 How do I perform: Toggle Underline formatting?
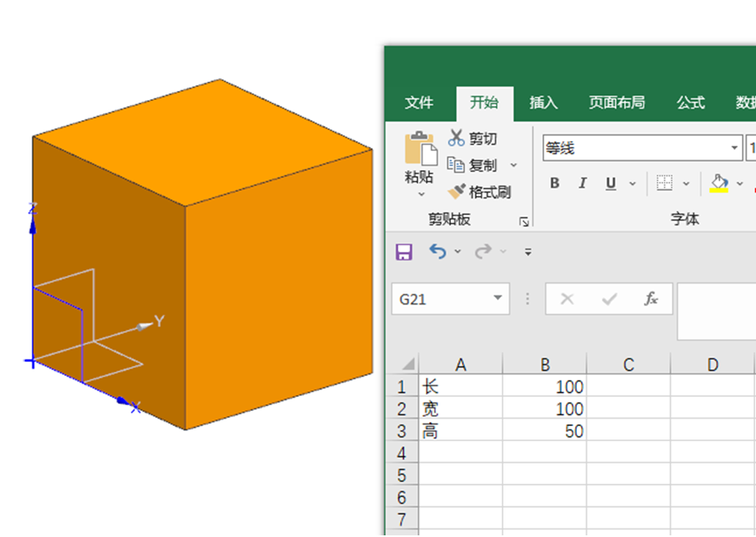pos(611,183)
